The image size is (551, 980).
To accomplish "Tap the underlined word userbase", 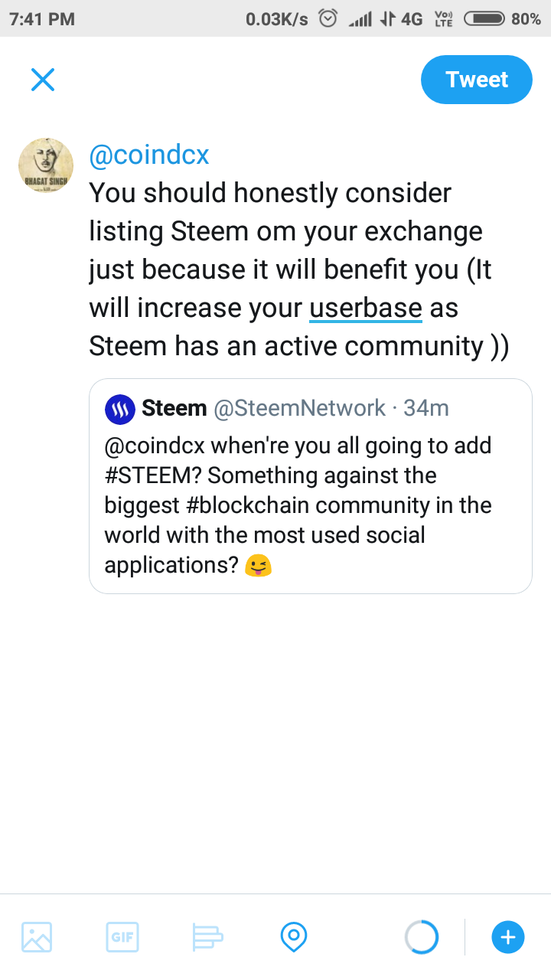I will click(x=366, y=308).
